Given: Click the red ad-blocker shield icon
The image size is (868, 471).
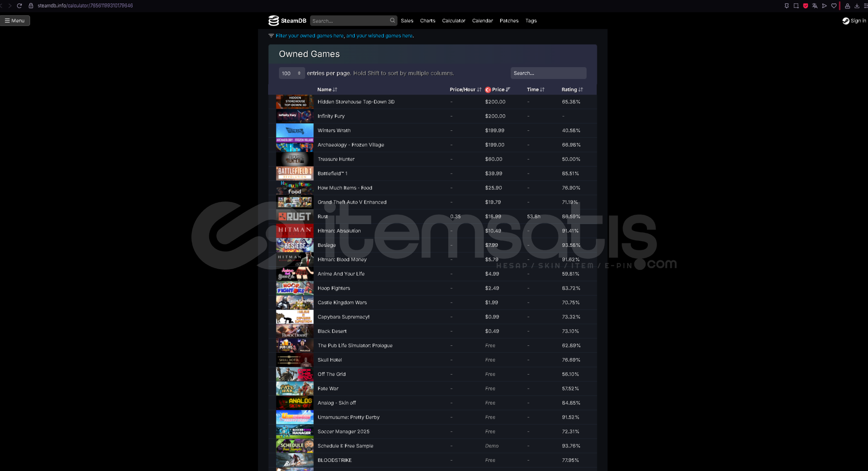Looking at the screenshot, I should (x=806, y=6).
